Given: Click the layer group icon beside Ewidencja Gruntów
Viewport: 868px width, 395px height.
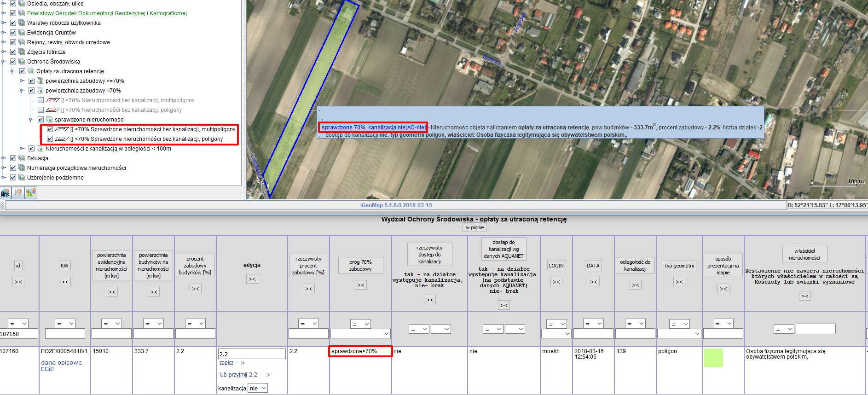Looking at the screenshot, I should (x=22, y=33).
